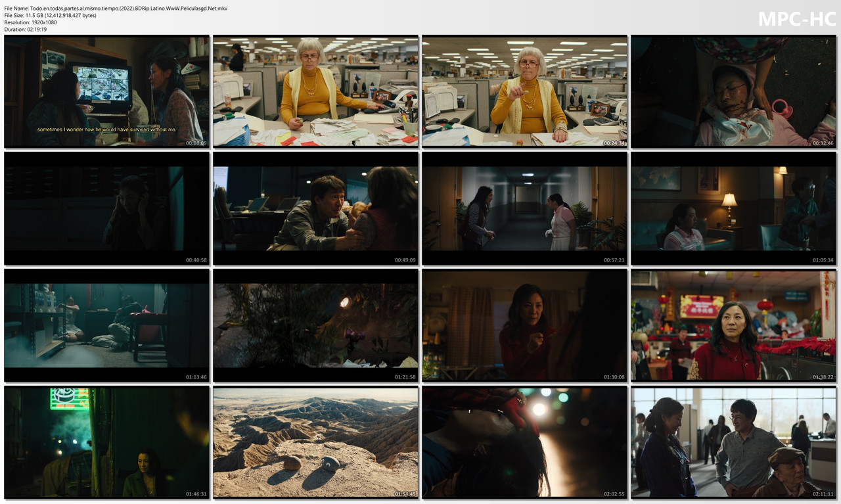Open the thumbnail timestamped 00:32:46
Viewport: 841px width, 504px height.
tap(733, 91)
